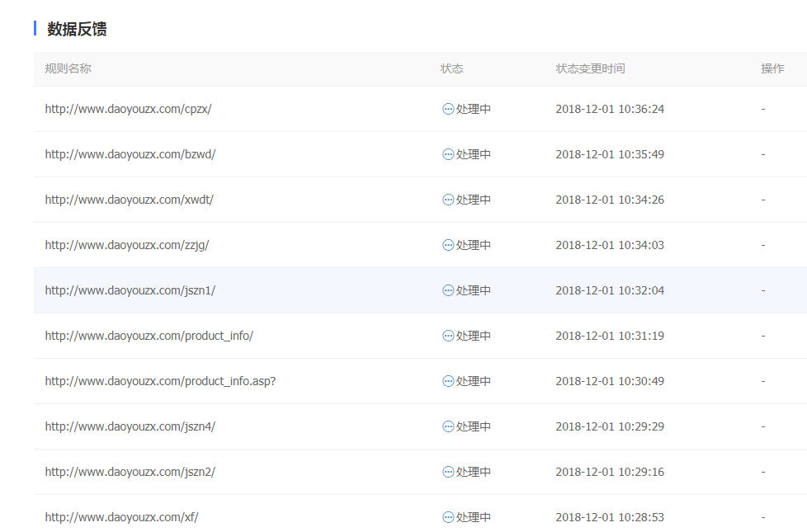Viewport: 807px width, 532px height.
Task: Click the status icon in the product_info/ row
Action: coord(448,336)
